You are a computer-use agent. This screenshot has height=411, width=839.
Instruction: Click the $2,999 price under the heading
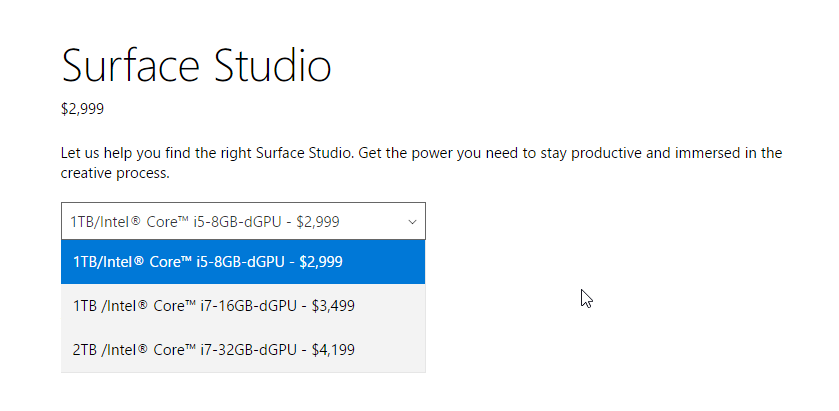pos(82,109)
